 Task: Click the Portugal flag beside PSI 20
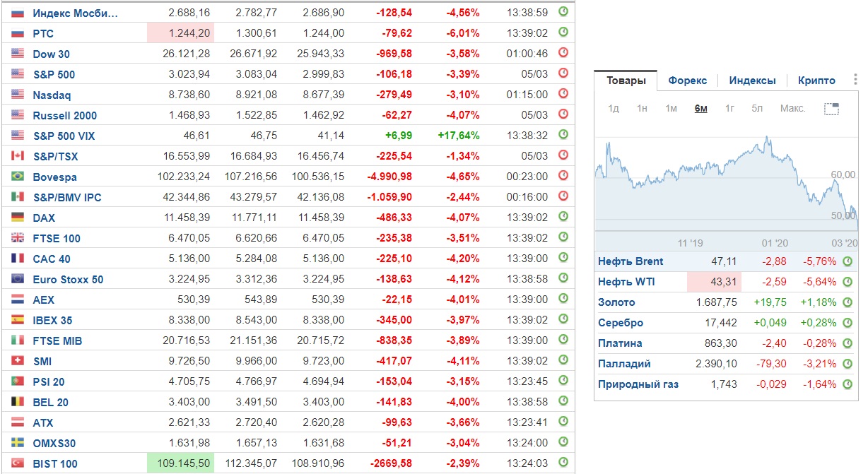[18, 381]
